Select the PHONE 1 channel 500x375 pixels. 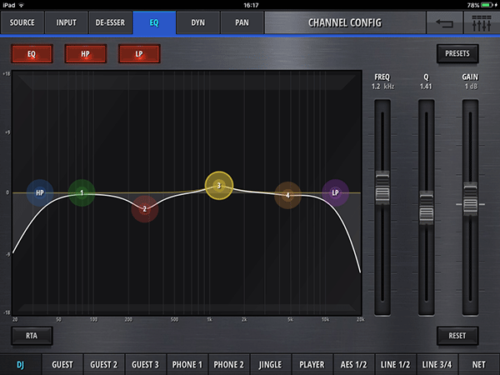(187, 365)
